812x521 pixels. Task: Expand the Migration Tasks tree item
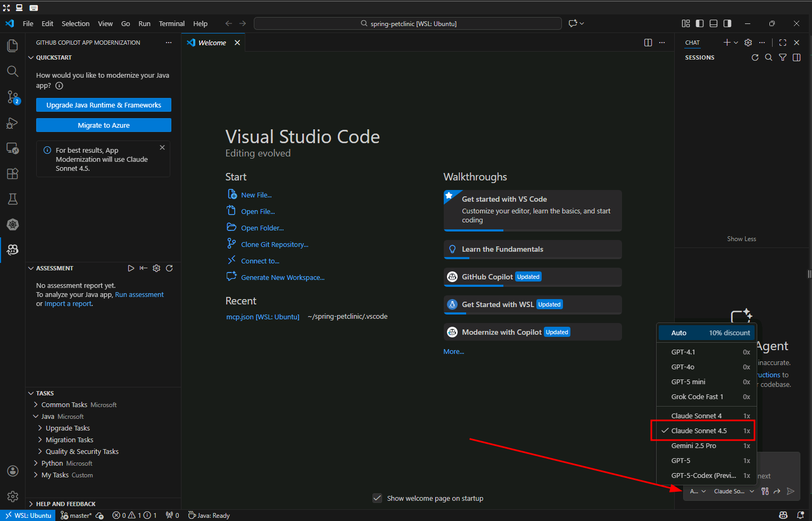(x=70, y=440)
